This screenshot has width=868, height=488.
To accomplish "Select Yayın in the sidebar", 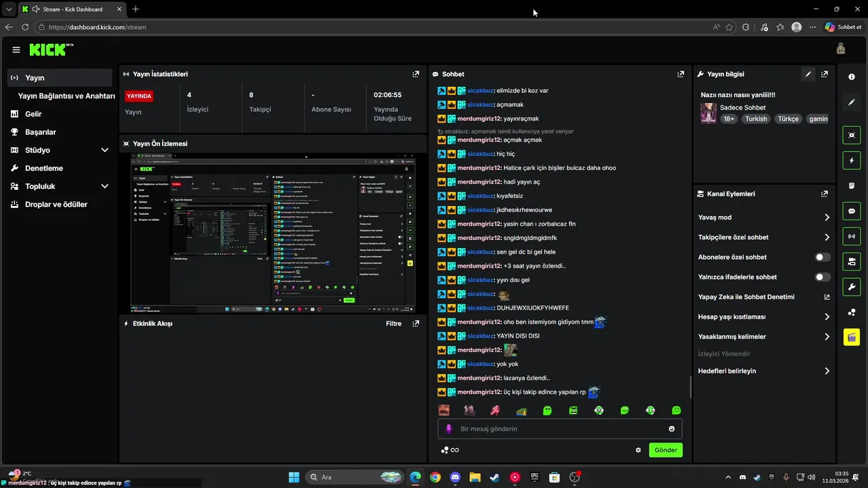I will [60, 78].
